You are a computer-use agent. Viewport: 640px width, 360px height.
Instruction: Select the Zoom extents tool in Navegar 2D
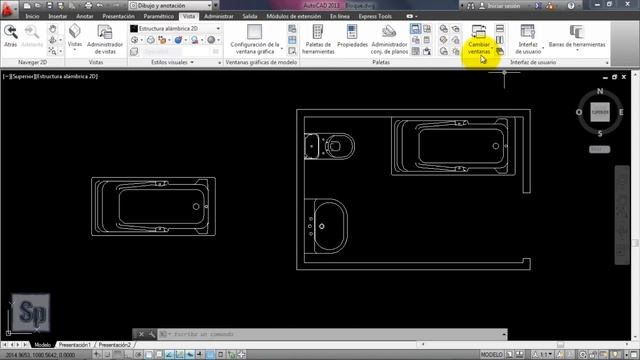(53, 51)
